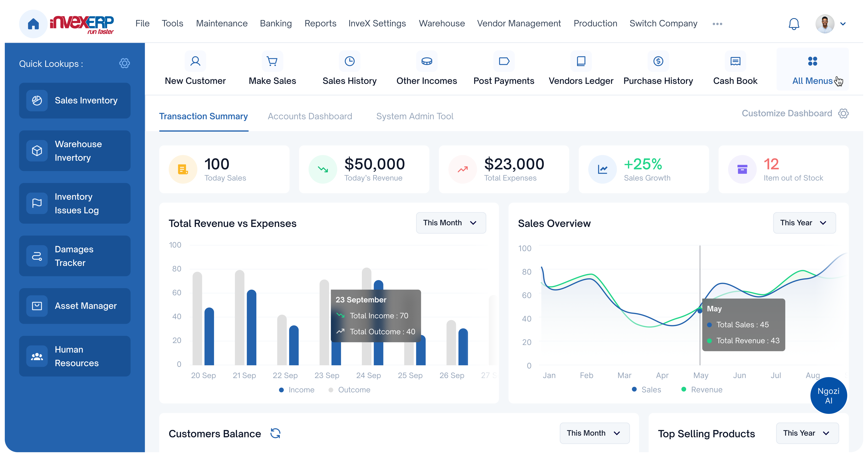Image resolution: width=868 pixels, height=457 pixels.
Task: Open user profile dropdown chevron
Action: [843, 24]
